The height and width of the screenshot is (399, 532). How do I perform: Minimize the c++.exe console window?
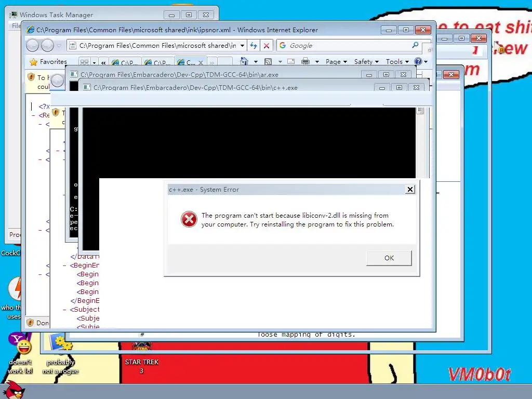(x=382, y=88)
